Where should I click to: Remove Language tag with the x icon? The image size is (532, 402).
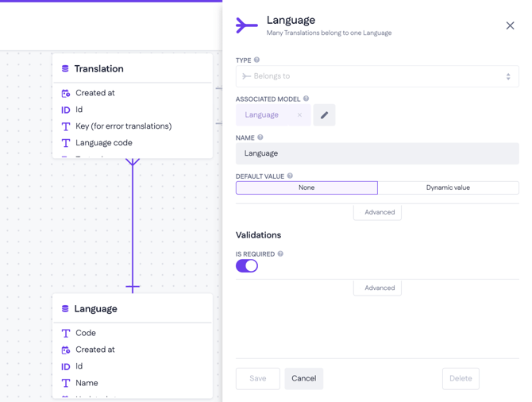299,115
